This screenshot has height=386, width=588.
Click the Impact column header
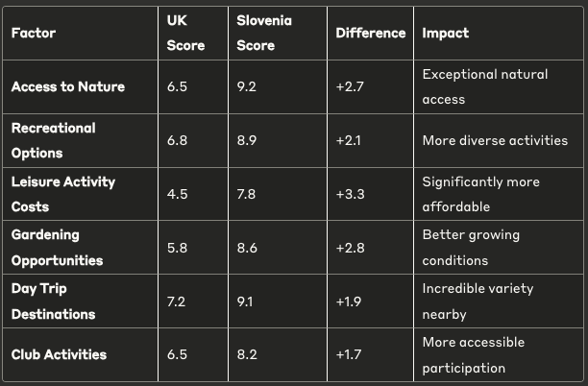446,33
